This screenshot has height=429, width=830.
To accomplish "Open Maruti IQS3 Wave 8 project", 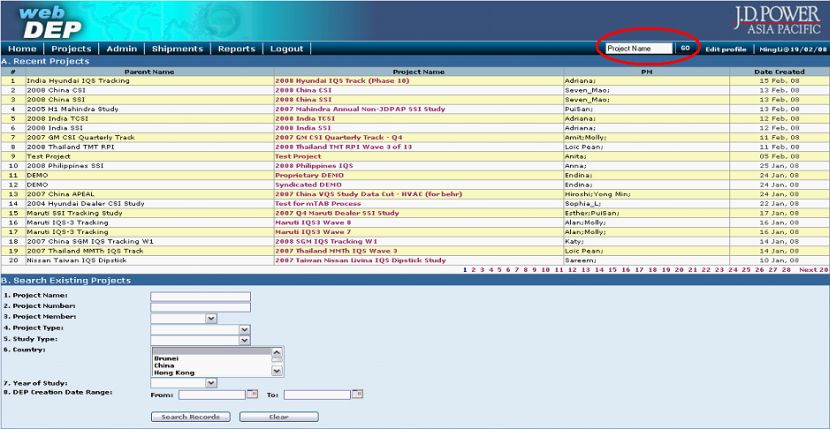I will 313,222.
